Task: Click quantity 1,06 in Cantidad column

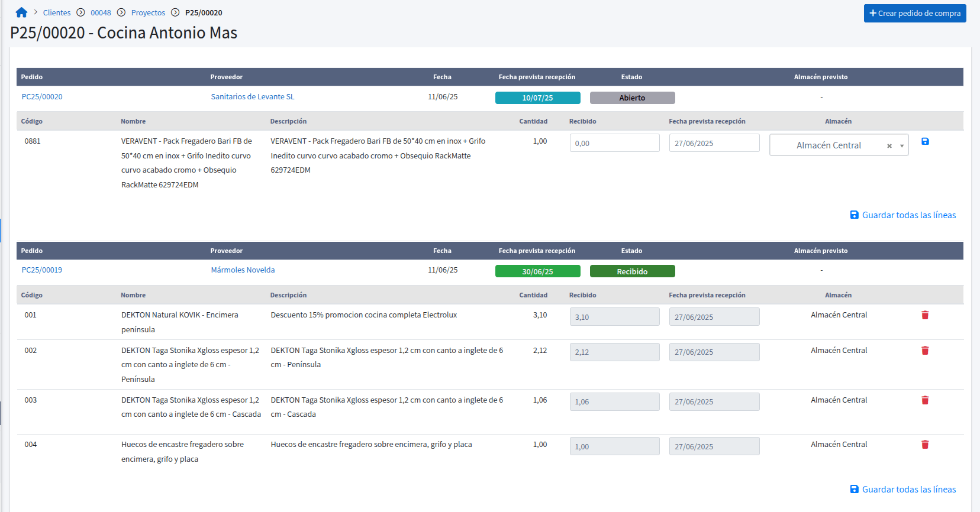Action: point(540,400)
